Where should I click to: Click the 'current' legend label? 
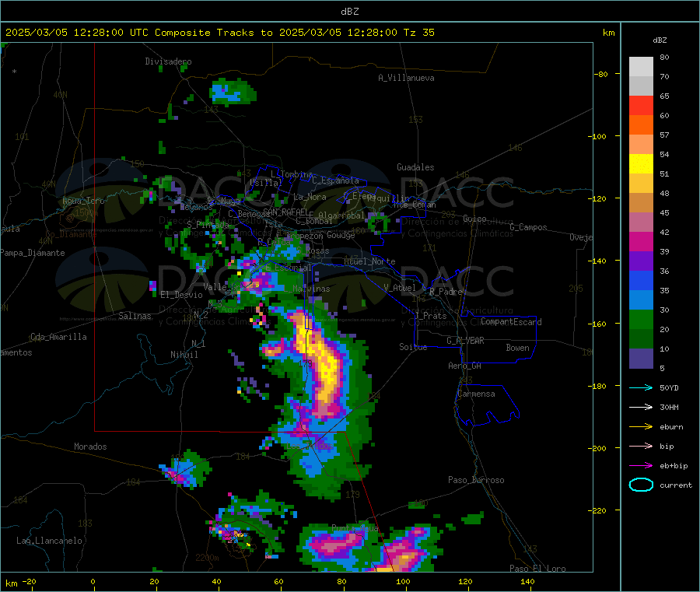tap(676, 485)
